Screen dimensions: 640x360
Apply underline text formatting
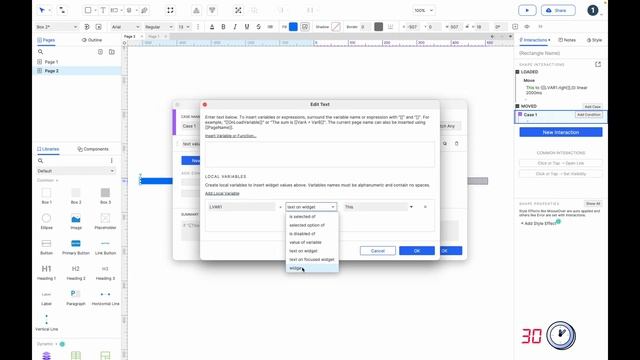247,27
